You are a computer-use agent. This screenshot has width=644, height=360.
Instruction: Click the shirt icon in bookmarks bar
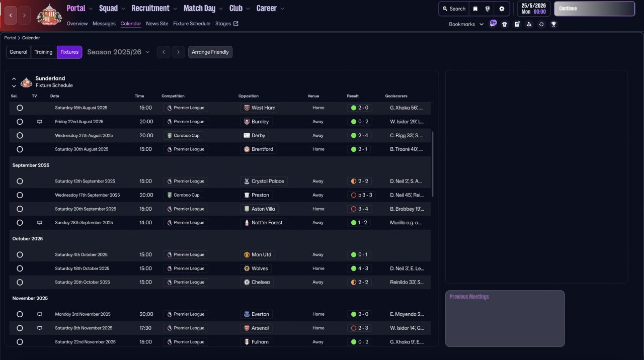click(505, 24)
